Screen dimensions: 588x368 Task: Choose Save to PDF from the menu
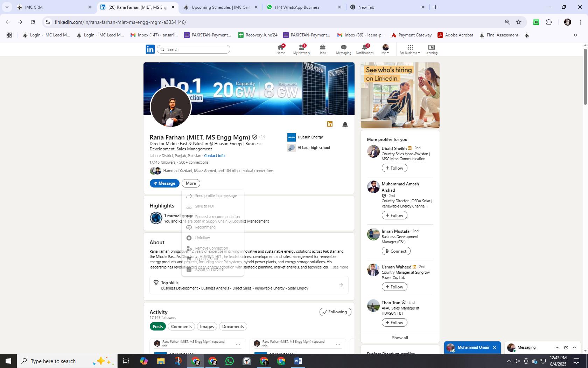tap(213, 206)
